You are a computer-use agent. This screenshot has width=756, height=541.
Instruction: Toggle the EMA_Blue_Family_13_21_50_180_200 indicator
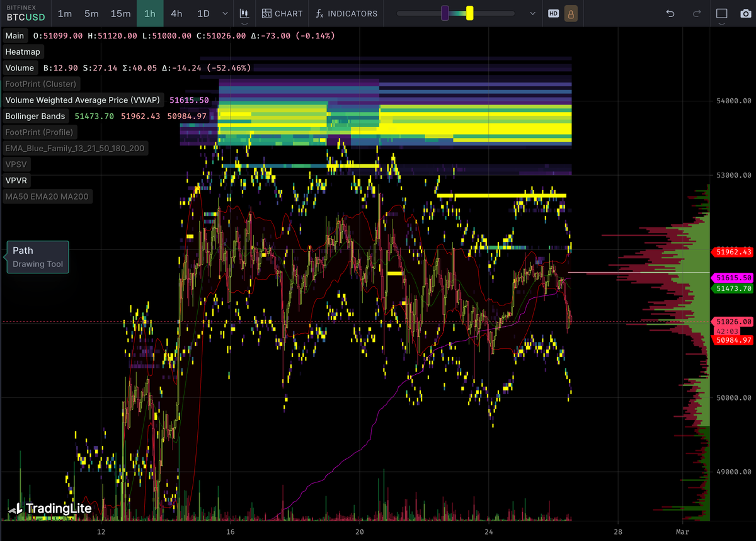pos(75,149)
